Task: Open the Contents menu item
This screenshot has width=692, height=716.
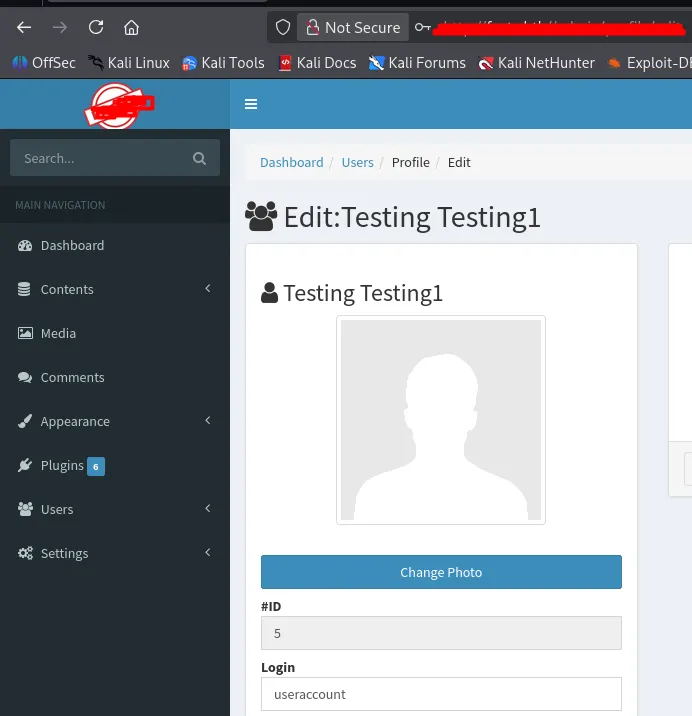Action: coord(115,290)
